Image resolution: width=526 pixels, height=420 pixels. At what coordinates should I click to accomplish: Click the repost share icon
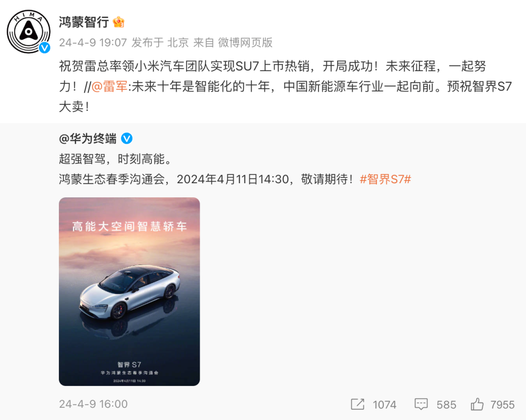(x=357, y=404)
